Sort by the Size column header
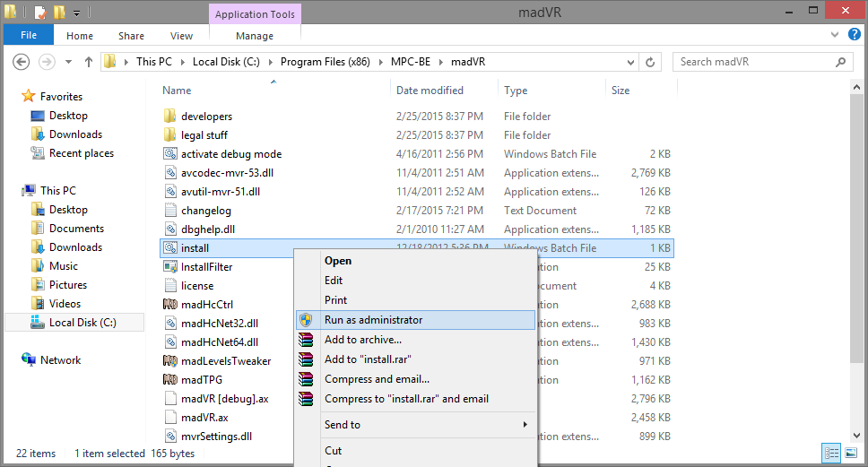Screen dimensions: 868x467 tap(620, 91)
